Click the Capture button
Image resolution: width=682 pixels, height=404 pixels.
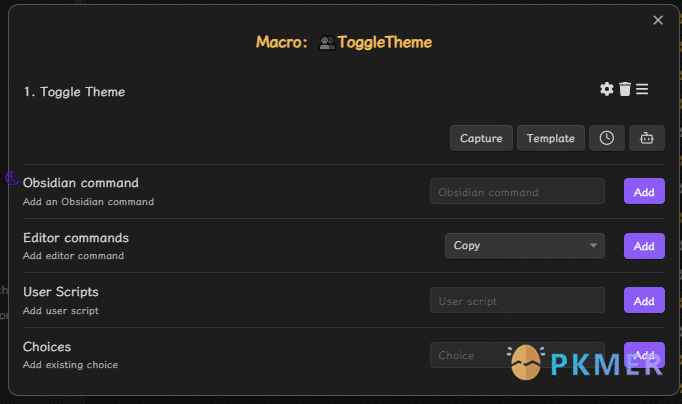click(x=481, y=138)
